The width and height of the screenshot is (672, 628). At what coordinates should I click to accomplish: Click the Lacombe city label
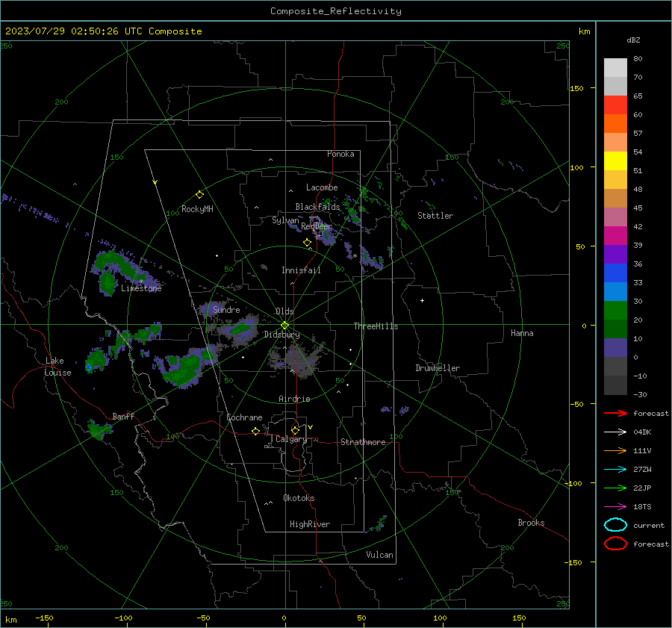[x=322, y=187]
